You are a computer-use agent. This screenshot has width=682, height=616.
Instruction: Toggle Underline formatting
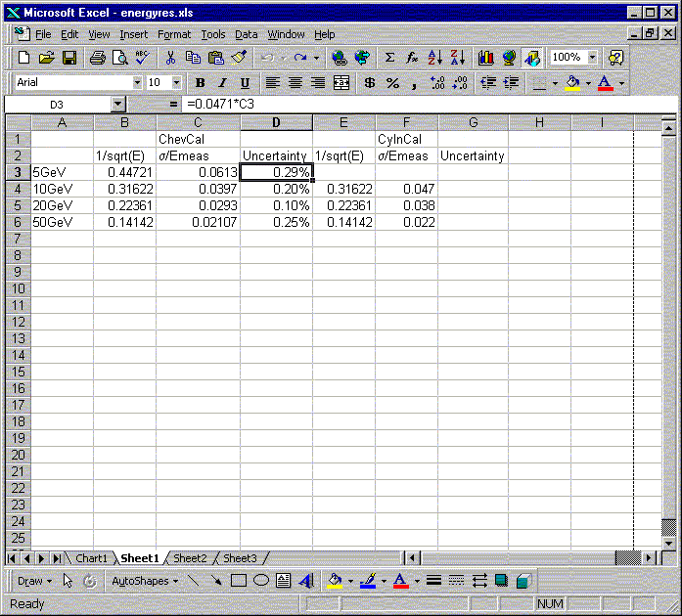[x=245, y=83]
